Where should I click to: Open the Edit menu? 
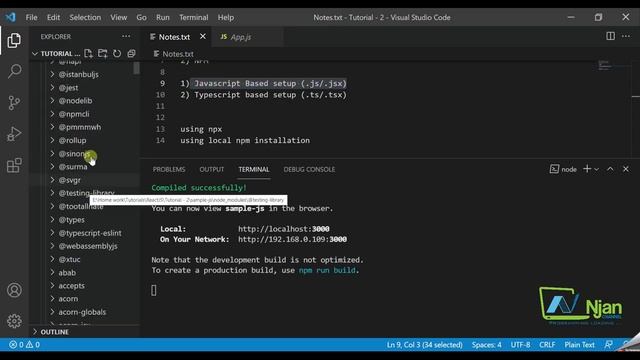pyautogui.click(x=53, y=18)
